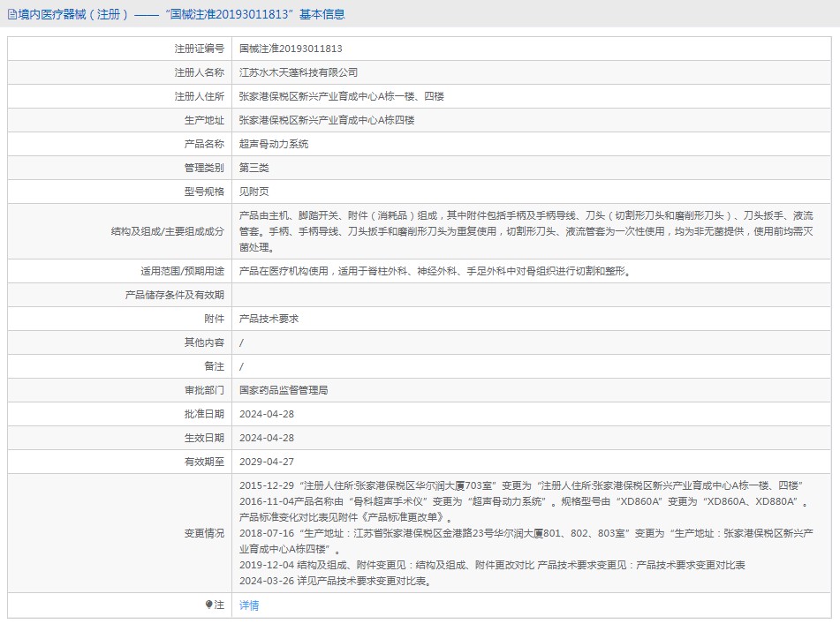Click registration number 国械注准20193011813 value cell
The image size is (840, 624).
pos(291,49)
